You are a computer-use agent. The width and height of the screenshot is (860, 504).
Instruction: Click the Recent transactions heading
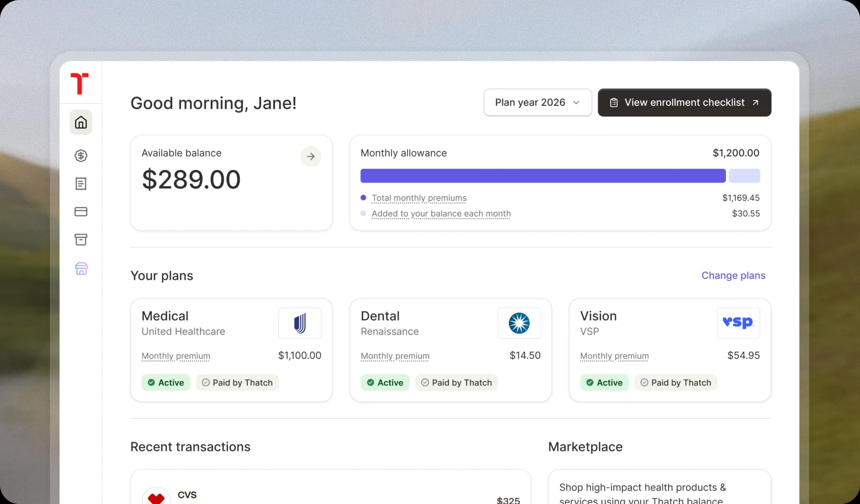[x=190, y=447]
